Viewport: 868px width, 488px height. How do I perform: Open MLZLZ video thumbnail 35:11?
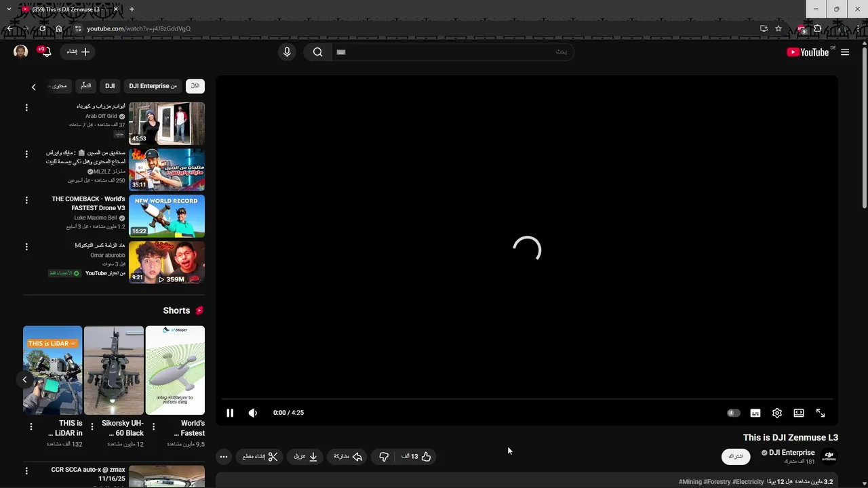pyautogui.click(x=167, y=169)
